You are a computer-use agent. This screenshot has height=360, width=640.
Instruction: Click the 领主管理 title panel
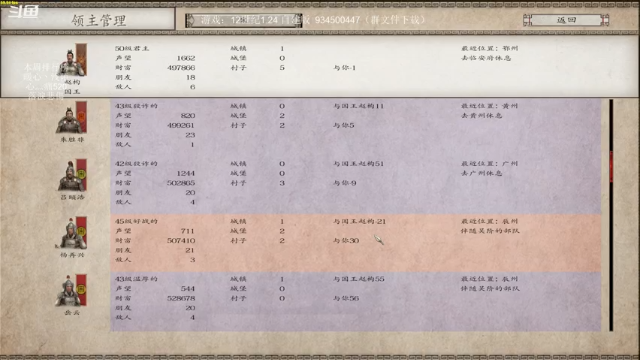(x=88, y=19)
